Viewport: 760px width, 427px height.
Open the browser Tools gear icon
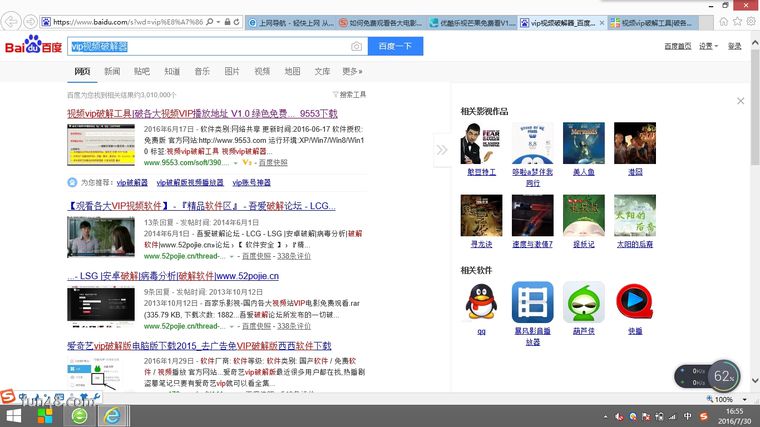tap(751, 21)
